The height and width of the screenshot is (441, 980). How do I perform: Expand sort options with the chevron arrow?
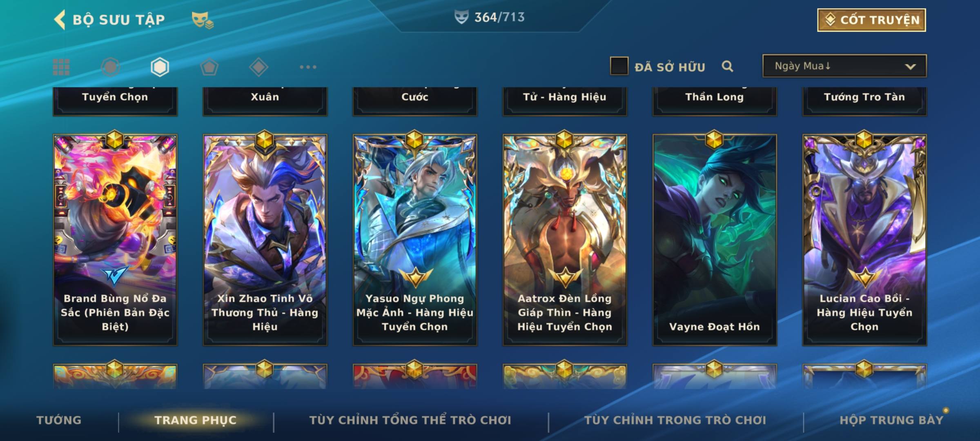[910, 67]
